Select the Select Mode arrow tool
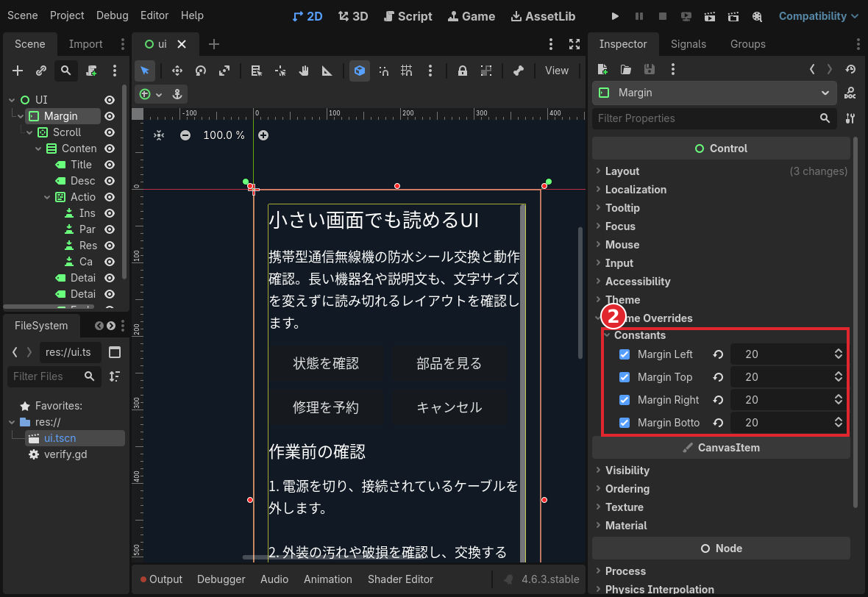868x597 pixels. point(145,71)
